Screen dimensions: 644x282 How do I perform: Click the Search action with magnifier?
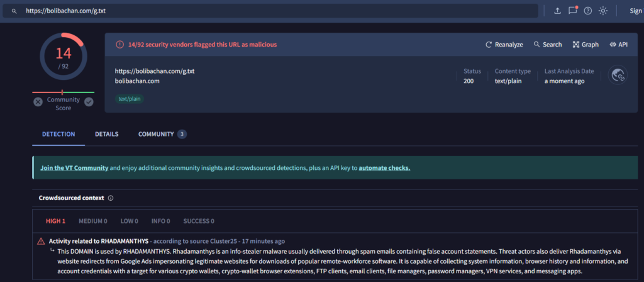[x=547, y=45]
